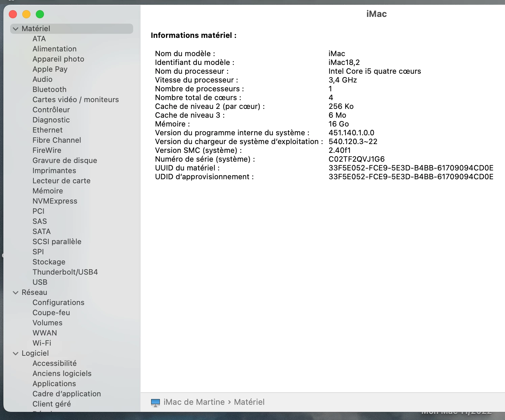Select USB in the sidebar
505x420 pixels.
[x=40, y=282]
